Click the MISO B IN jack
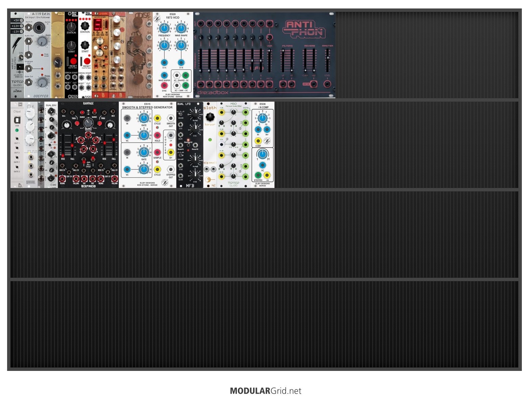Screen dimensions: 532x398 (x=221, y=176)
